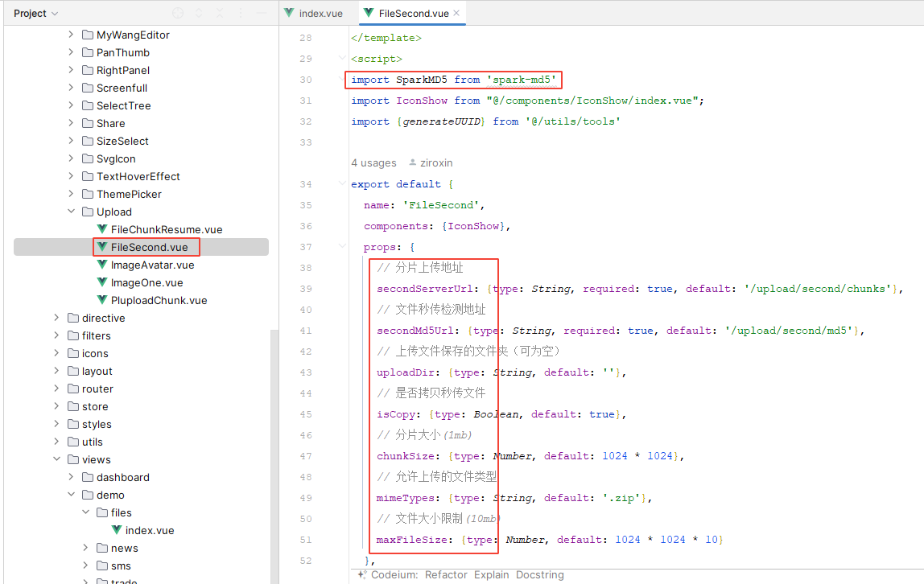924x584 pixels.
Task: Expand the dashboard folder
Action: point(71,477)
